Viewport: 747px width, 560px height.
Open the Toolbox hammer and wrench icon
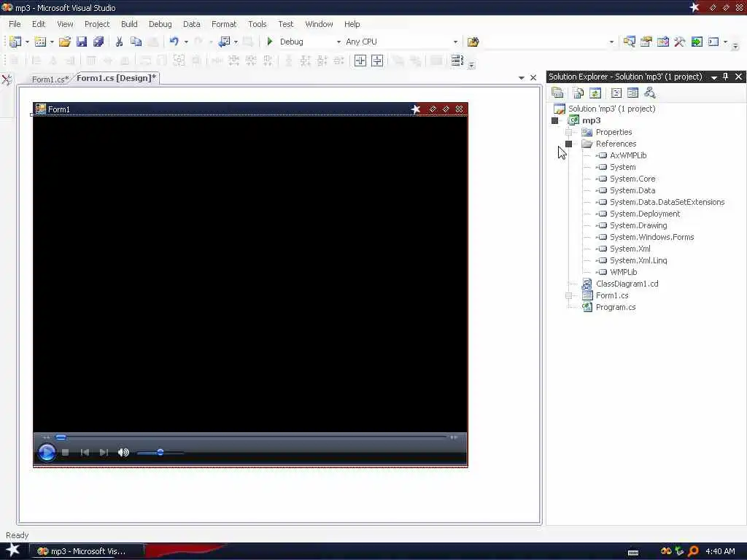(x=679, y=42)
